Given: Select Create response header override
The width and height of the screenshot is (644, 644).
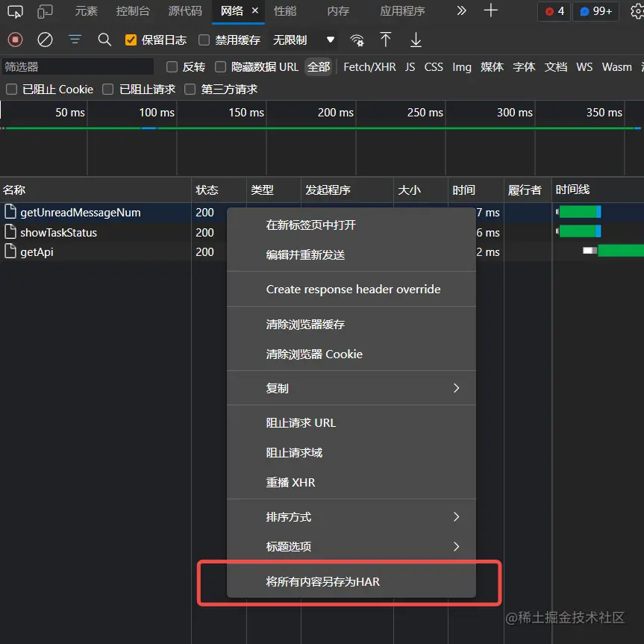Looking at the screenshot, I should 351,289.
